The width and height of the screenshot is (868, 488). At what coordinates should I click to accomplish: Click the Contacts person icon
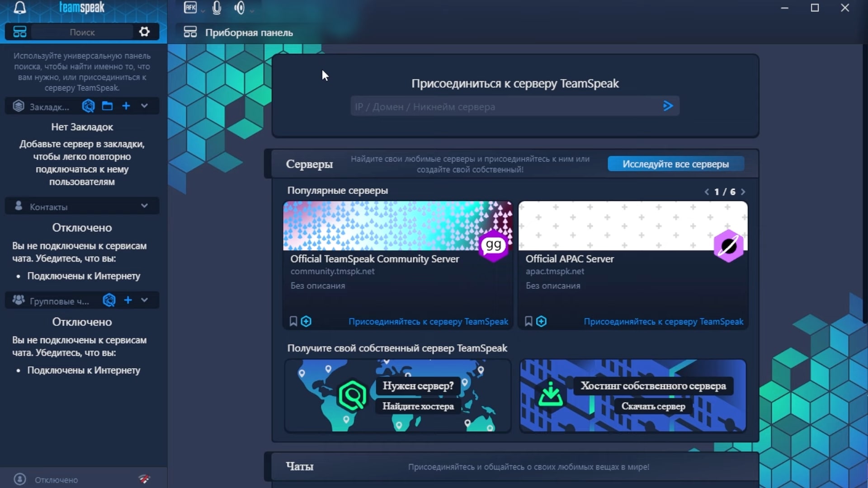click(19, 206)
